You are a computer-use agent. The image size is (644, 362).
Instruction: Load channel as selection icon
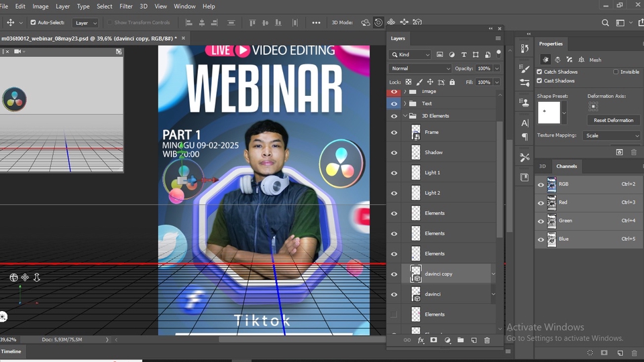590,353
